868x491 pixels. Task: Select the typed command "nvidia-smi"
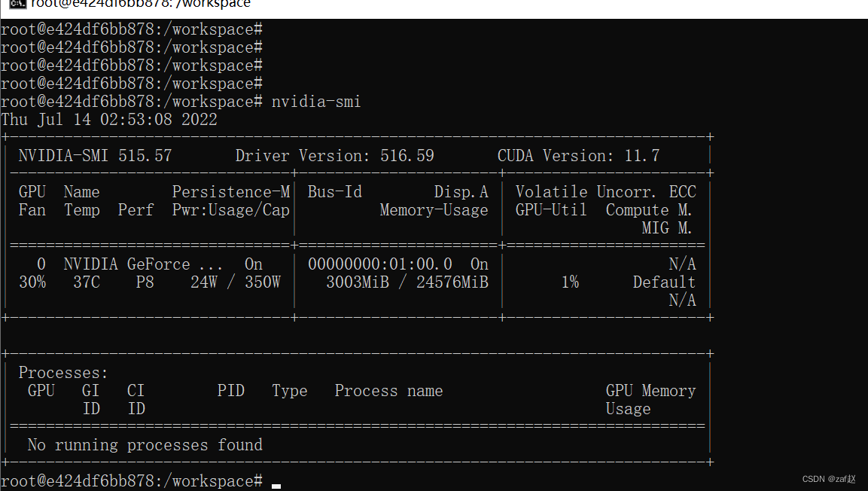(x=315, y=101)
